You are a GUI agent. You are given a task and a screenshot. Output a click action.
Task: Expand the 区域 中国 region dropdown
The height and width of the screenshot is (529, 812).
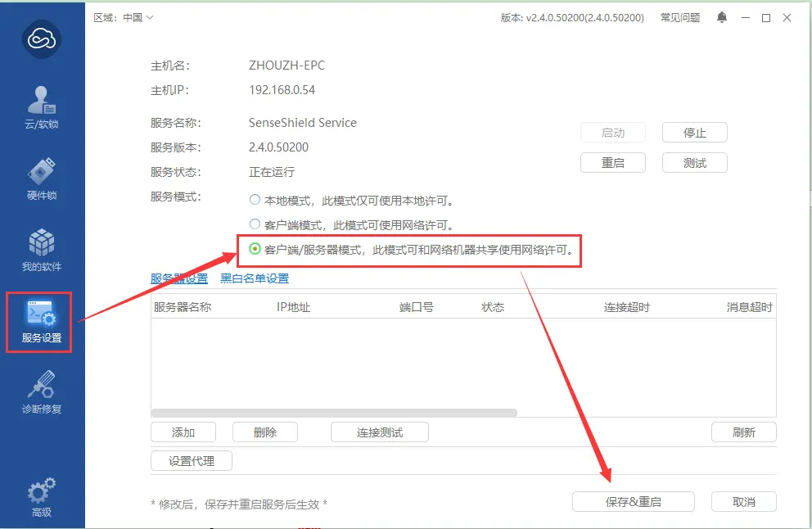tap(124, 17)
